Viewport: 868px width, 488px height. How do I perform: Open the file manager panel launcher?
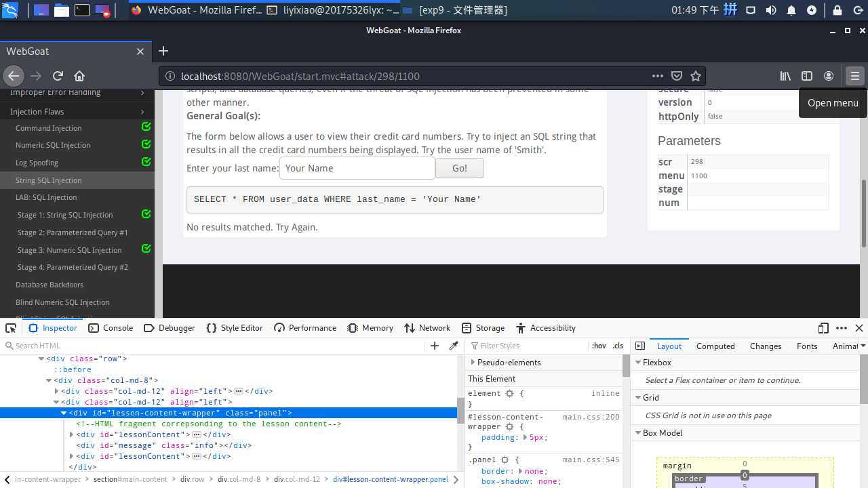62,10
